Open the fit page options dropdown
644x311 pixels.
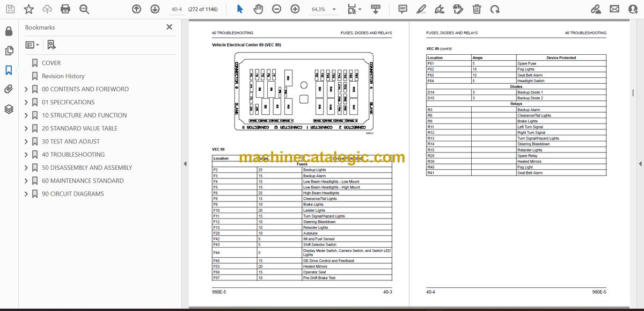[354, 9]
